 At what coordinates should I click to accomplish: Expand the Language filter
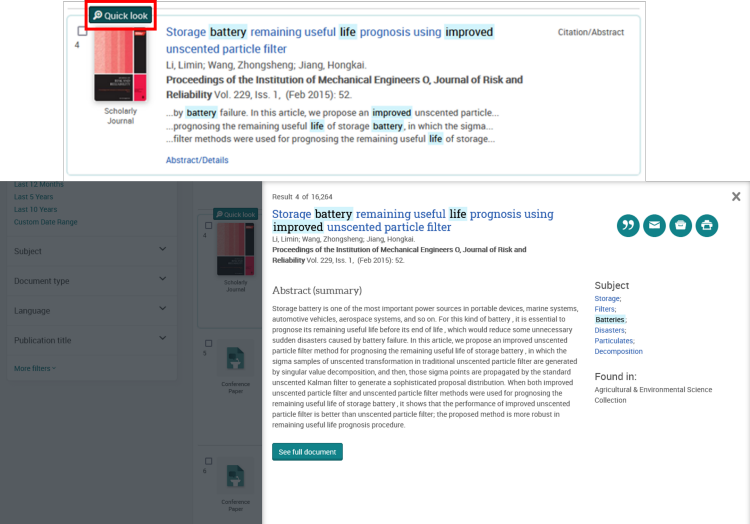162,310
